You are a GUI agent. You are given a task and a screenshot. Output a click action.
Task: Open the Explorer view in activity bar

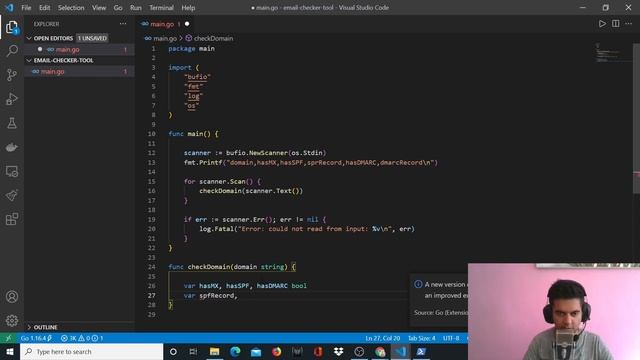12,28
